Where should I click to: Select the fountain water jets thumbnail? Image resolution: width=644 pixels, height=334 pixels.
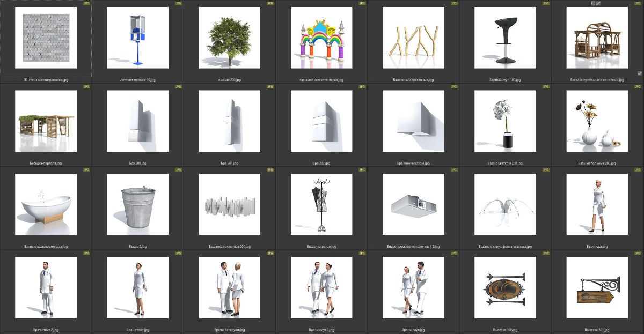(x=505, y=204)
